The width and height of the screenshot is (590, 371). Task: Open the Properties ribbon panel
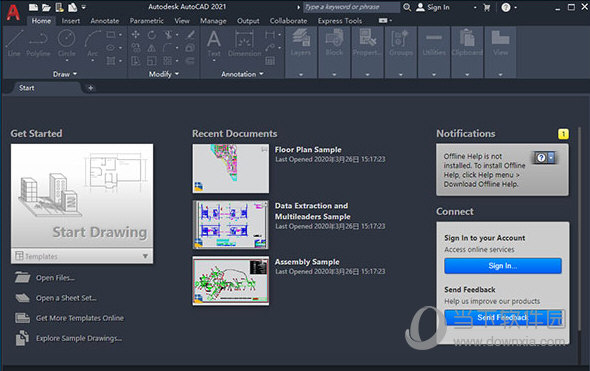(367, 52)
